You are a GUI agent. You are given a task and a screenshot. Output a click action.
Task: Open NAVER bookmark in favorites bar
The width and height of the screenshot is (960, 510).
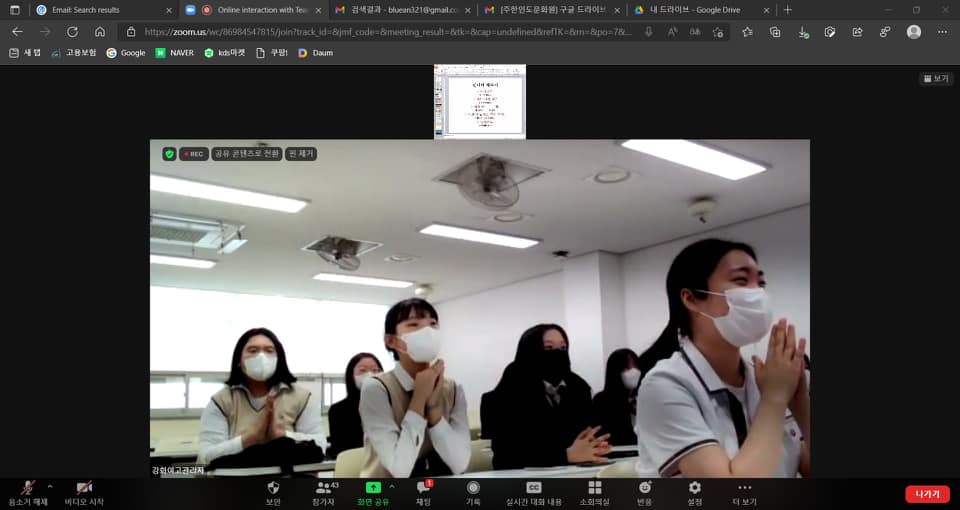(175, 52)
